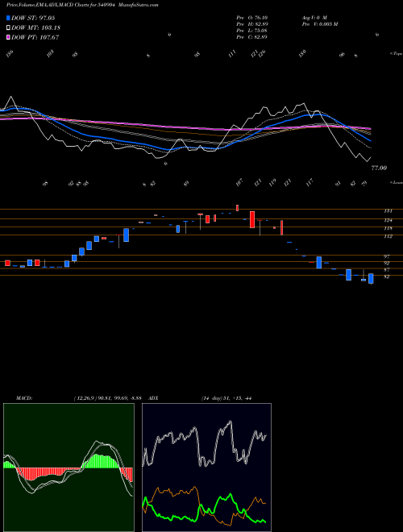Select the 'DOW ST: 97.05' label

[33, 18]
